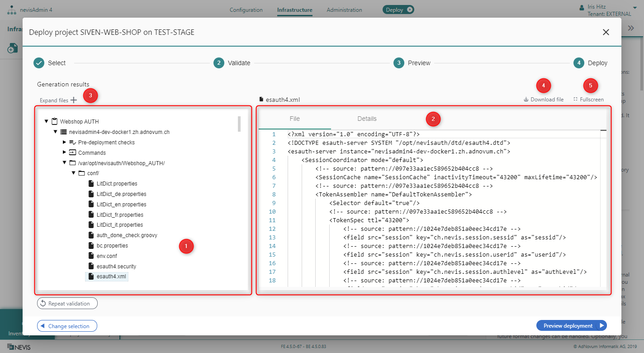
Task: Switch to the File tab
Action: [x=295, y=119]
